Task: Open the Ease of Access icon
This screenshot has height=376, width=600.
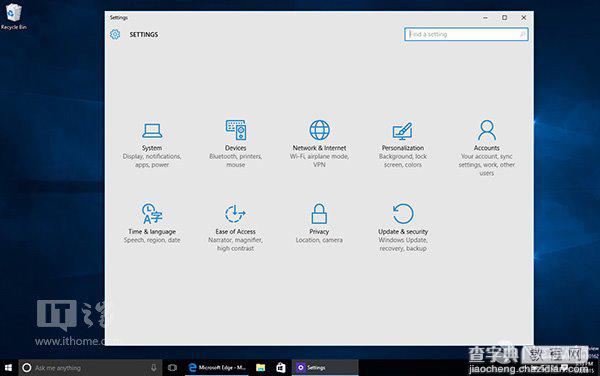Action: (235, 213)
